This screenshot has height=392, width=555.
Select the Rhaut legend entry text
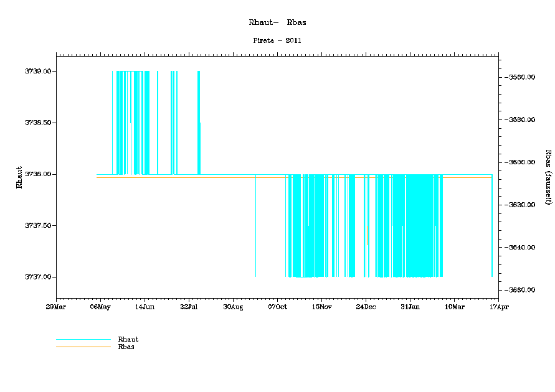pyautogui.click(x=128, y=339)
